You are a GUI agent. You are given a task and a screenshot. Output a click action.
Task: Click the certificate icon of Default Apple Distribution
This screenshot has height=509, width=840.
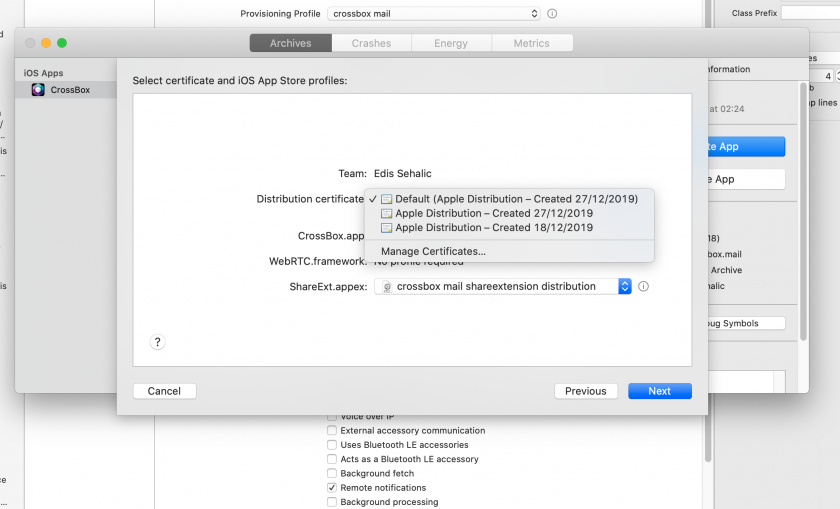(x=386, y=199)
